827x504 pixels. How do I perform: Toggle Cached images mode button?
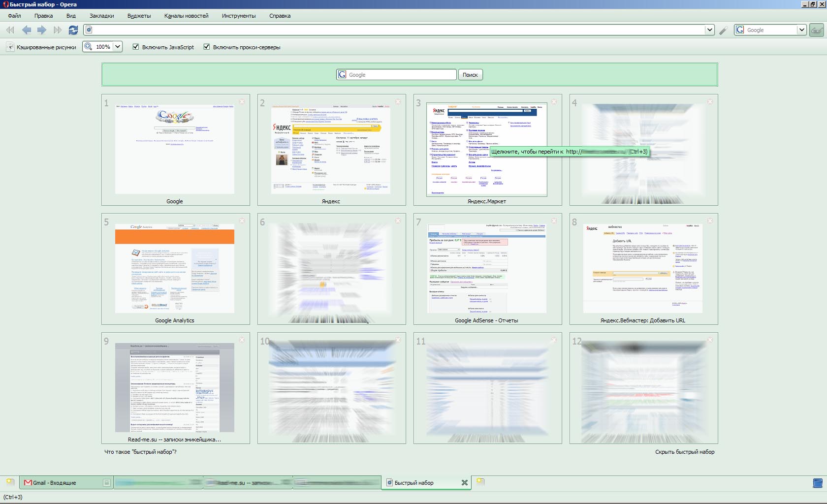[x=42, y=47]
